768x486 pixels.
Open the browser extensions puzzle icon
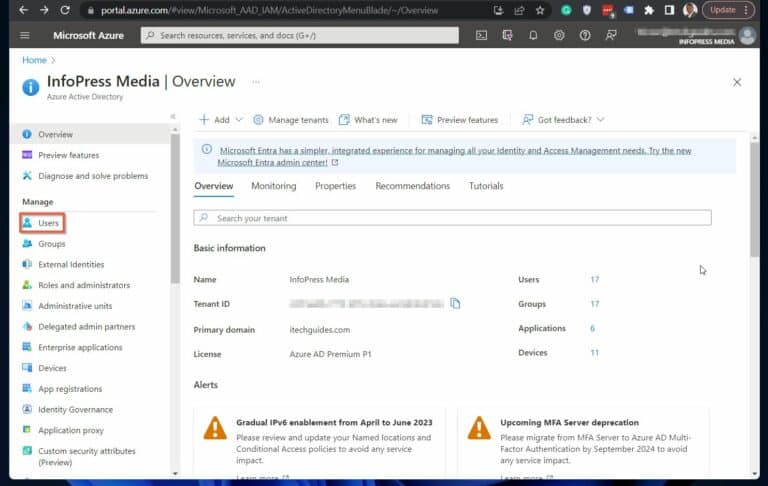(649, 10)
